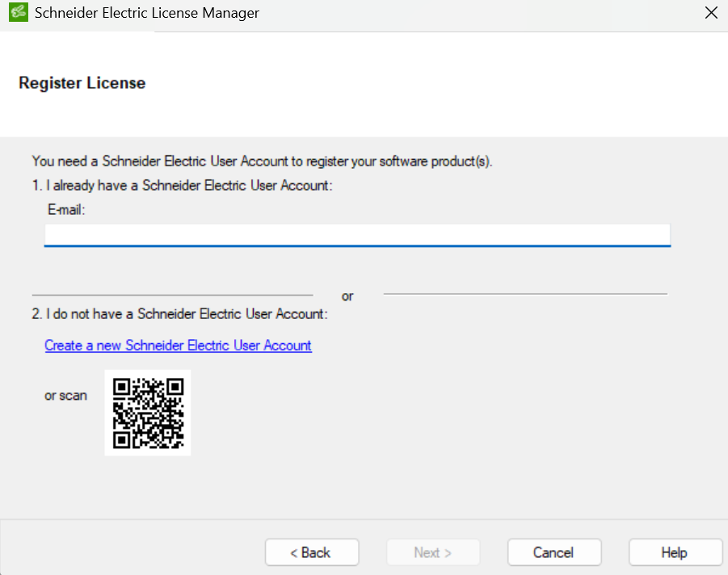Click the 'E-mail:' label
The image size is (728, 575).
pos(66,210)
